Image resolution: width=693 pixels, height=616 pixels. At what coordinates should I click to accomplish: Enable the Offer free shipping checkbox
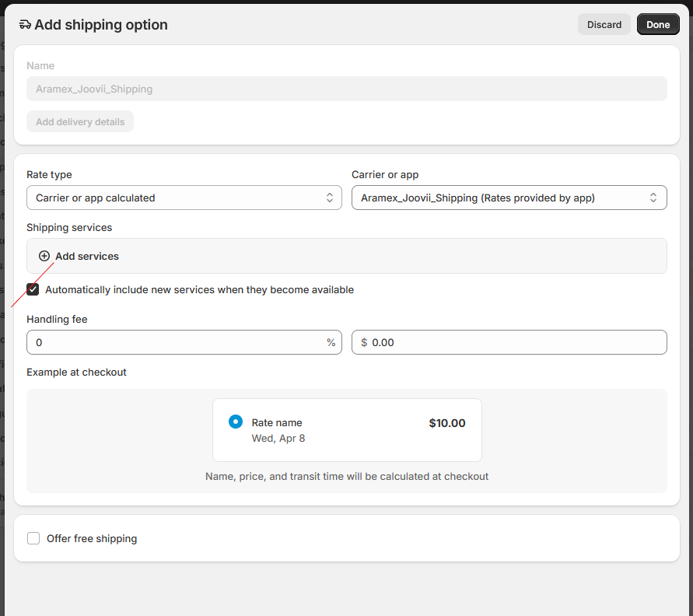(x=33, y=538)
